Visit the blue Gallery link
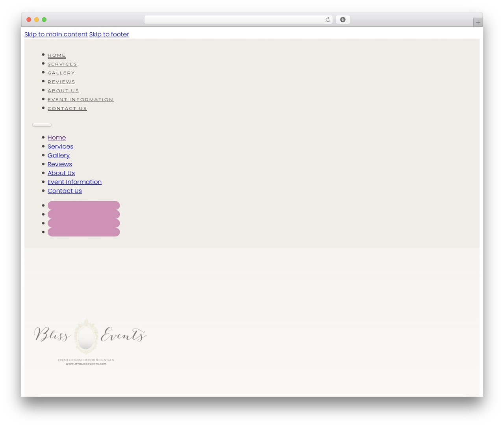504x427 pixels. pyautogui.click(x=59, y=155)
